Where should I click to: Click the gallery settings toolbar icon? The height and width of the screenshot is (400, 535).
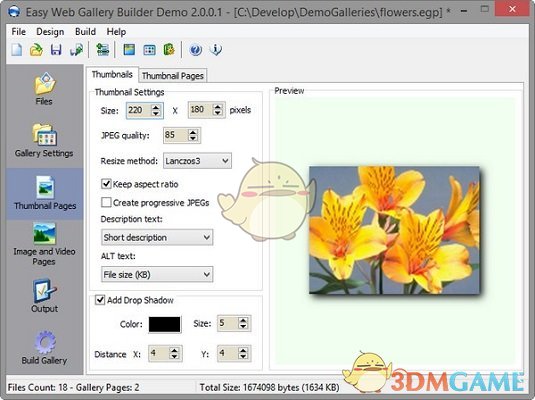click(x=102, y=50)
